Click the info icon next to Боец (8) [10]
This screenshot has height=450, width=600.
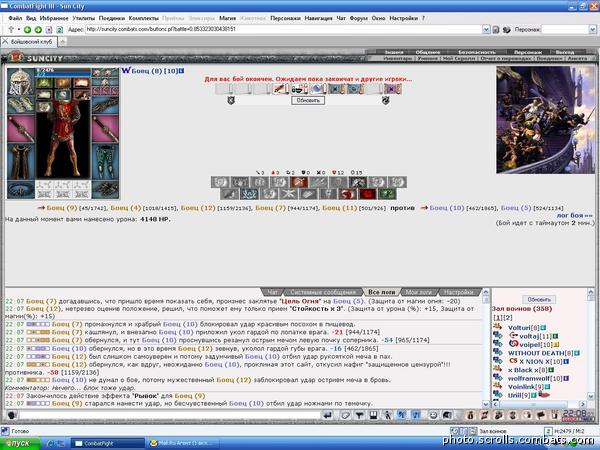(x=181, y=71)
